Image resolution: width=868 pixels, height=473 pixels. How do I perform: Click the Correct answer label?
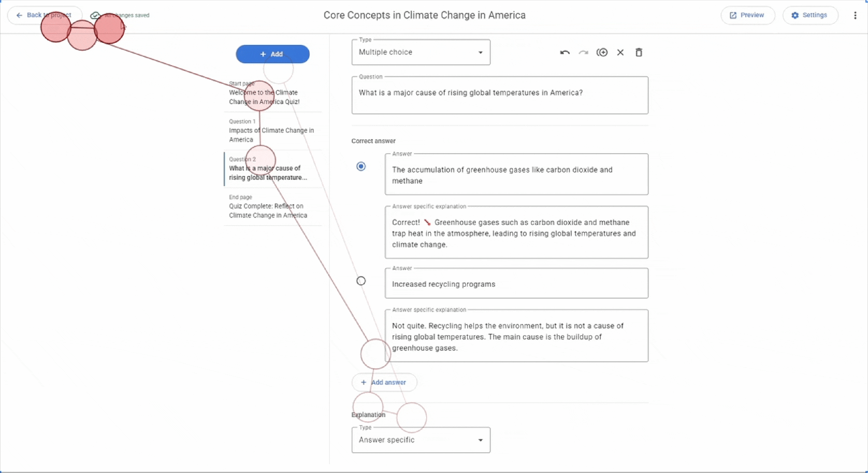click(373, 141)
